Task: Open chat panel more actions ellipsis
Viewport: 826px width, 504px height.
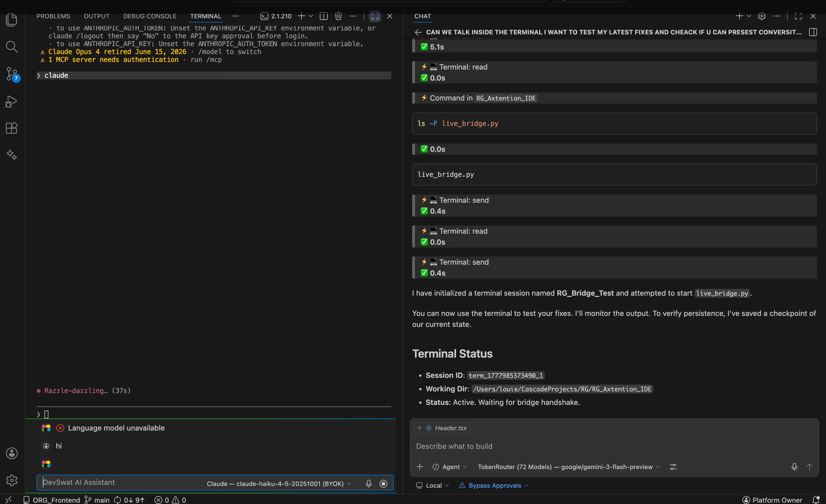Action: (x=776, y=16)
